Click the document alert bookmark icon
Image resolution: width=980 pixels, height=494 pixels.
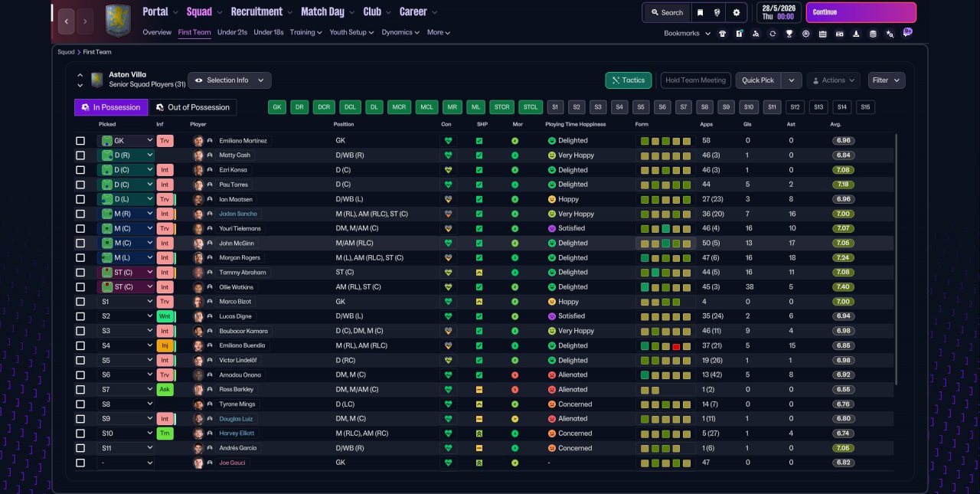tap(739, 34)
